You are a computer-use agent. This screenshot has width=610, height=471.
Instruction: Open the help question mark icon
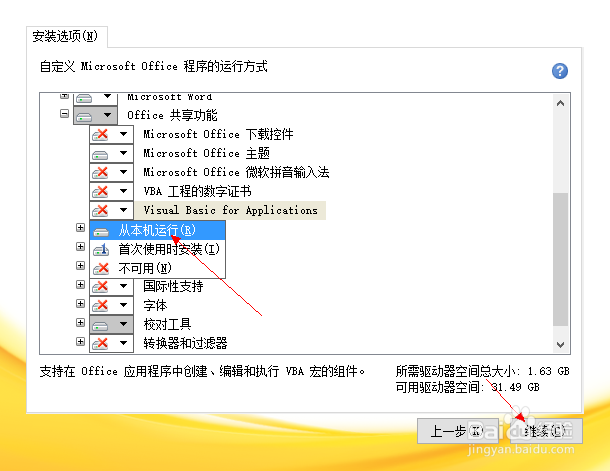point(560,71)
